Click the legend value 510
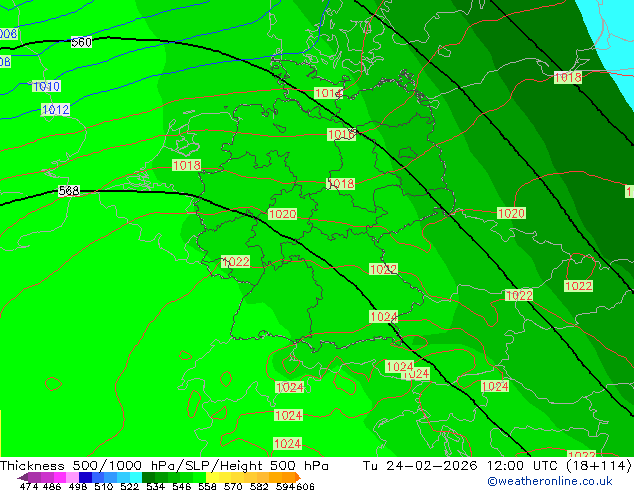634x490 pixels. [x=104, y=486]
